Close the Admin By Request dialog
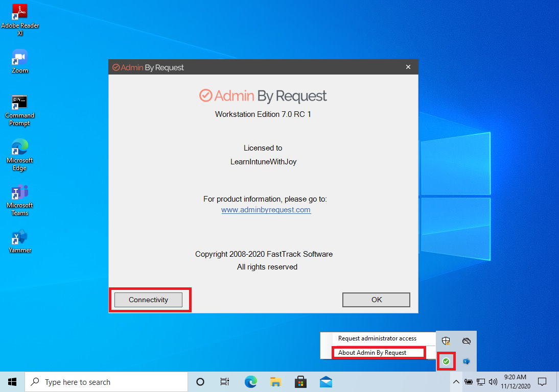The image size is (559, 392). (x=408, y=67)
